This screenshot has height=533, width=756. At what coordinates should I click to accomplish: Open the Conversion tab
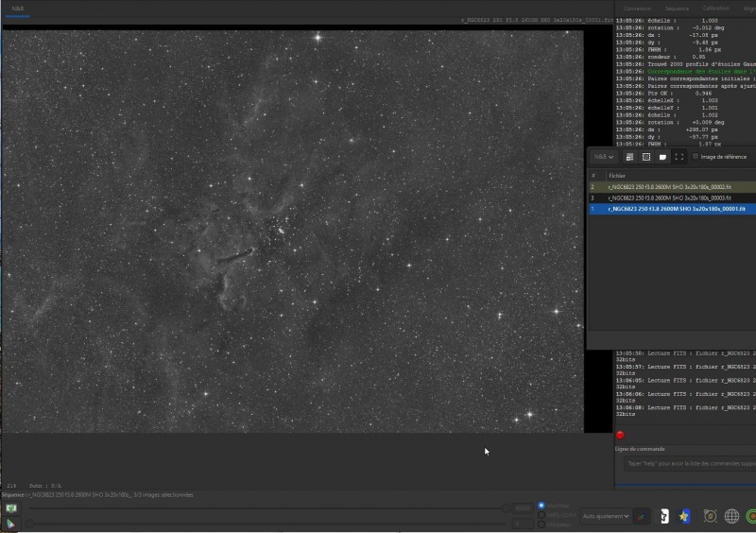tap(637, 9)
